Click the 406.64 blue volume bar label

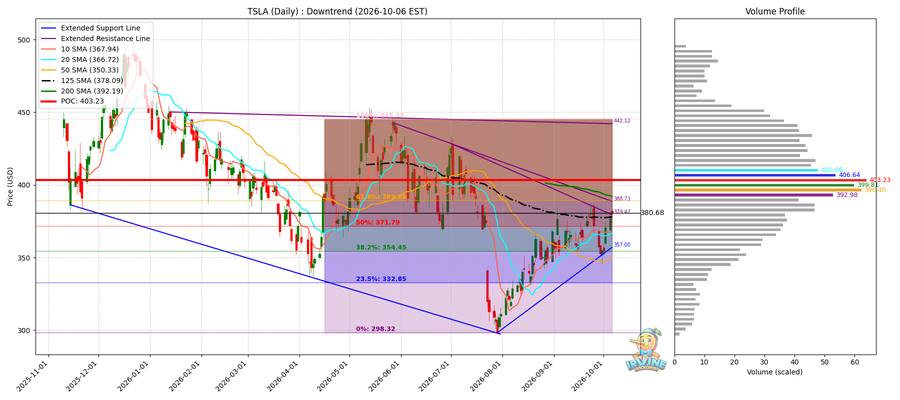click(849, 174)
